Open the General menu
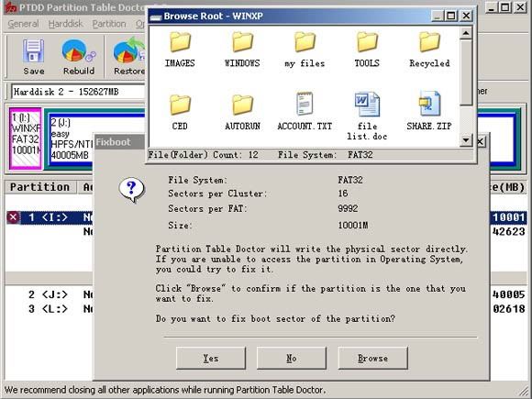Image resolution: width=532 pixels, height=399 pixels. point(23,24)
